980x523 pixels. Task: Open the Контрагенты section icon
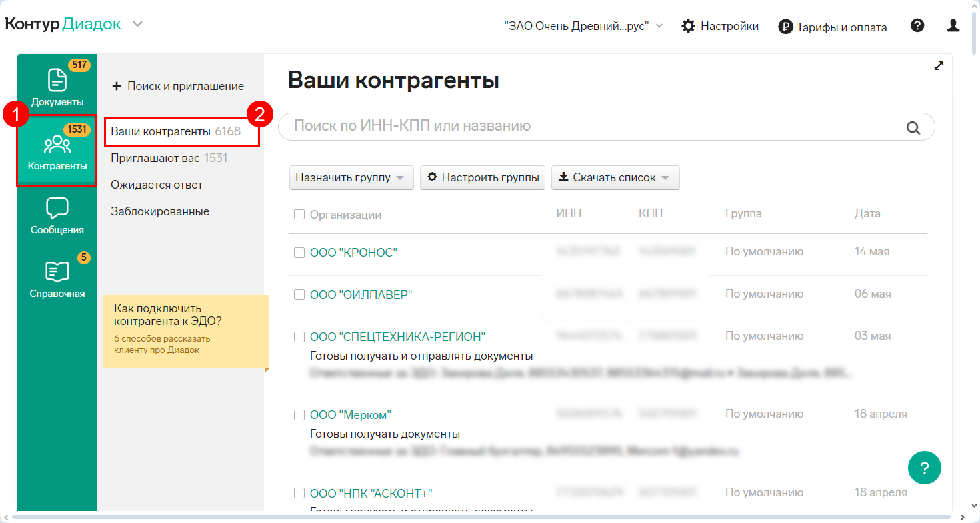[57, 144]
